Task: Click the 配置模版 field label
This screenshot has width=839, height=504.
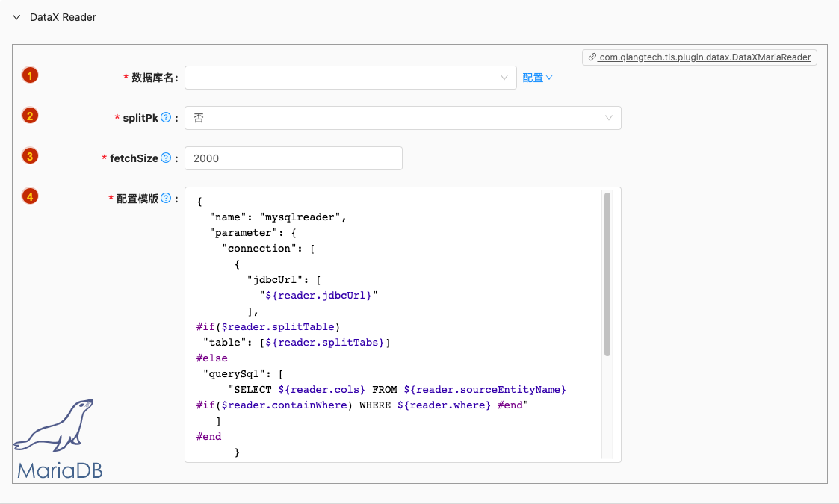Action: [137, 199]
